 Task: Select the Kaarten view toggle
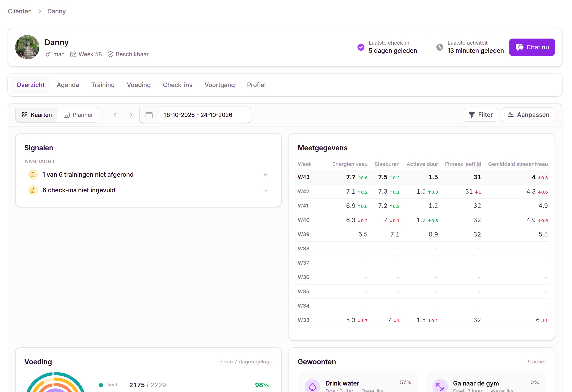(37, 115)
